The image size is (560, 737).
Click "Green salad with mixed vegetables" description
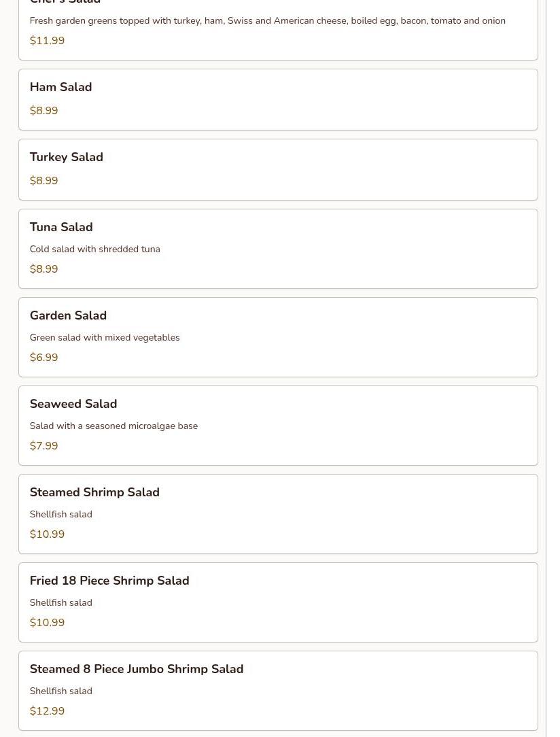[x=104, y=338]
